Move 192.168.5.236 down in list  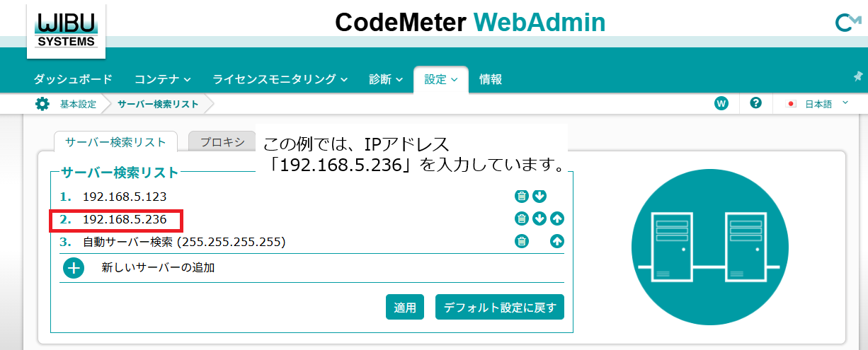(x=539, y=219)
